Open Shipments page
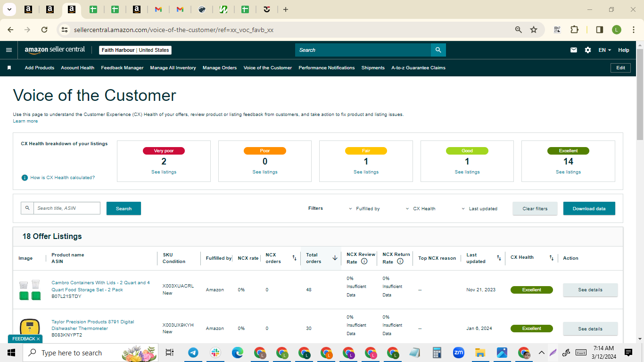This screenshot has height=362, width=644. click(x=373, y=68)
